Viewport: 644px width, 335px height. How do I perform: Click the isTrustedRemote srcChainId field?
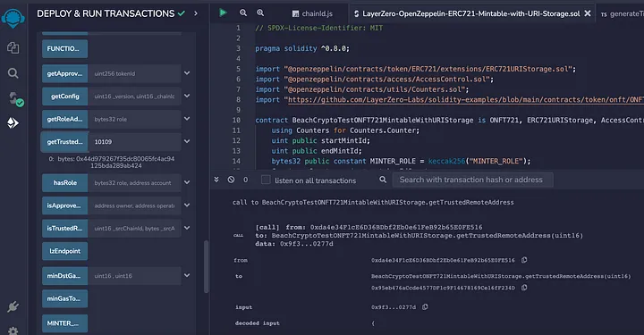click(134, 229)
